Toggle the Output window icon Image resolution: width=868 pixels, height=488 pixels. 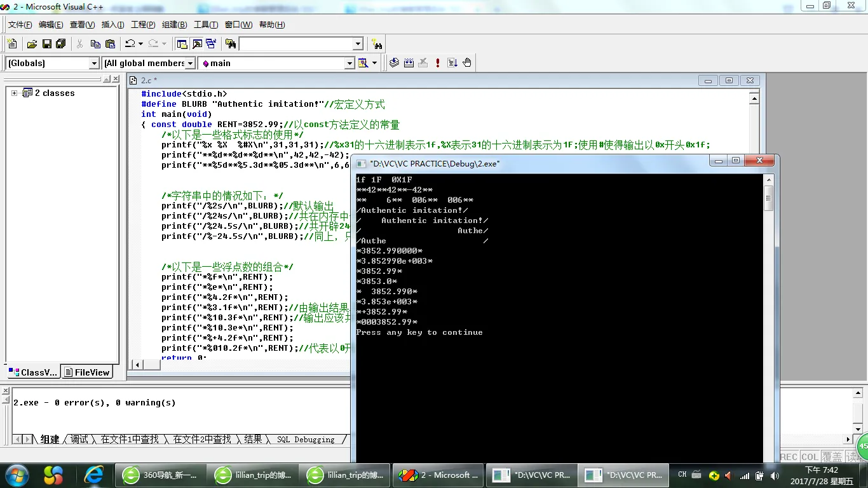point(197,44)
